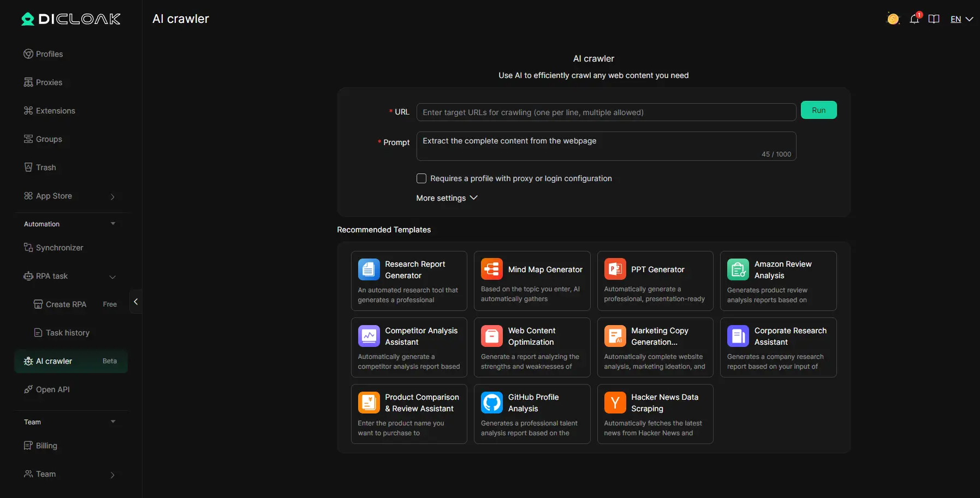Focus the URL input field
Viewport: 980px width, 498px height.
click(x=605, y=112)
